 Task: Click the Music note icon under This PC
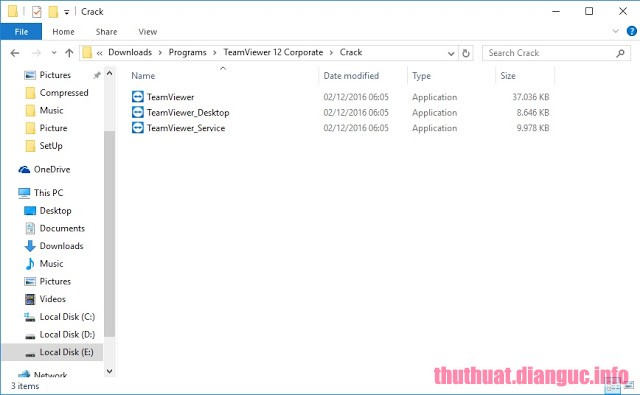tap(30, 264)
